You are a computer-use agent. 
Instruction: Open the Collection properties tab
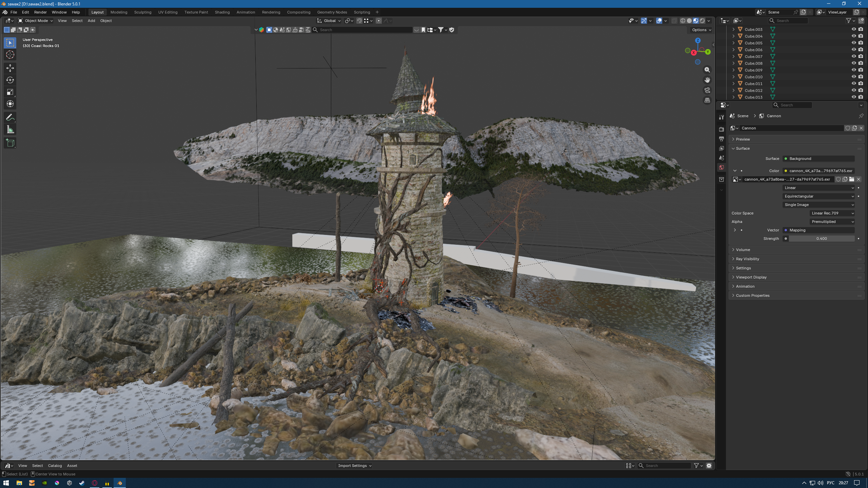coord(722,179)
